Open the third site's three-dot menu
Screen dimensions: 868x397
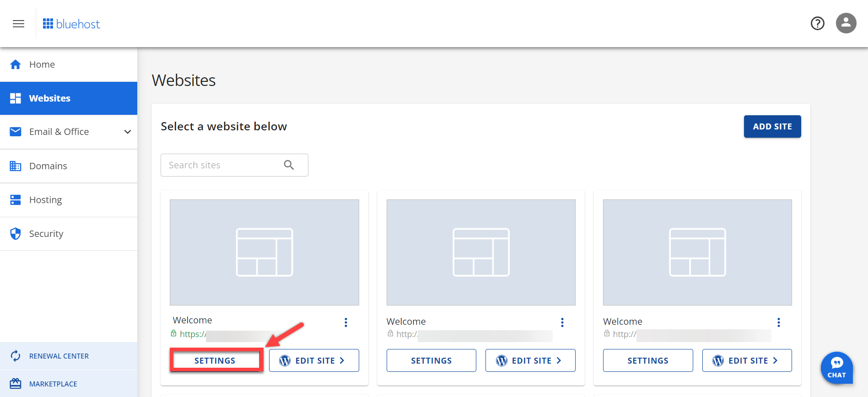coord(779,322)
